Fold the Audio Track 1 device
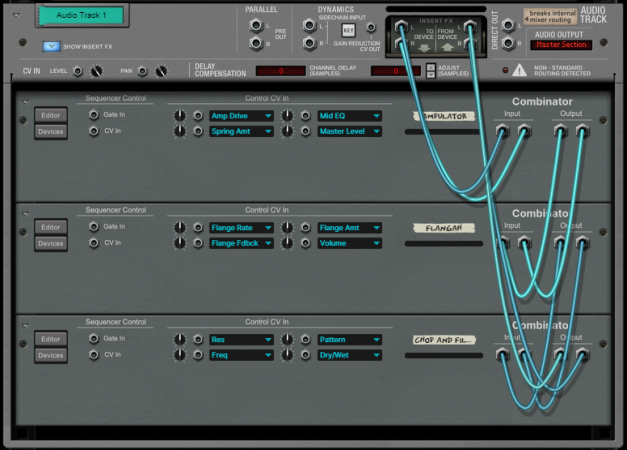Screen dimensions: 627x450 click(16, 16)
